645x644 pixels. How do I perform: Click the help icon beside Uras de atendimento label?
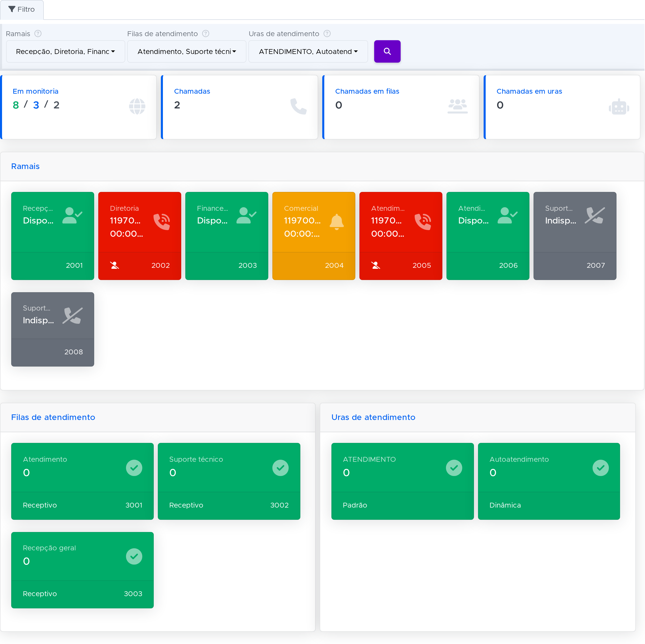click(x=327, y=34)
